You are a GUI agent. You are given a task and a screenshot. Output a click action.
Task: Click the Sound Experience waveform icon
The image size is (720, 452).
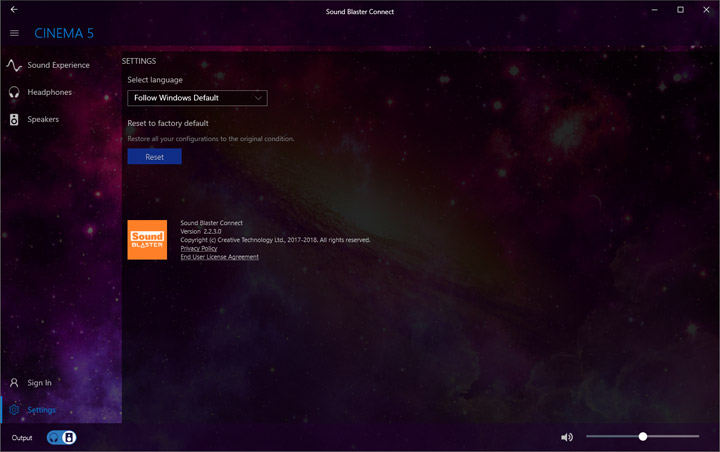pyautogui.click(x=14, y=65)
